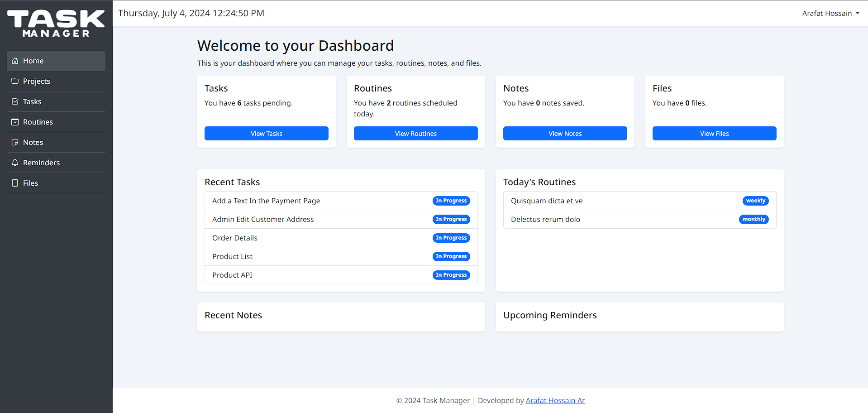Click the Reminders bell icon

(15, 163)
